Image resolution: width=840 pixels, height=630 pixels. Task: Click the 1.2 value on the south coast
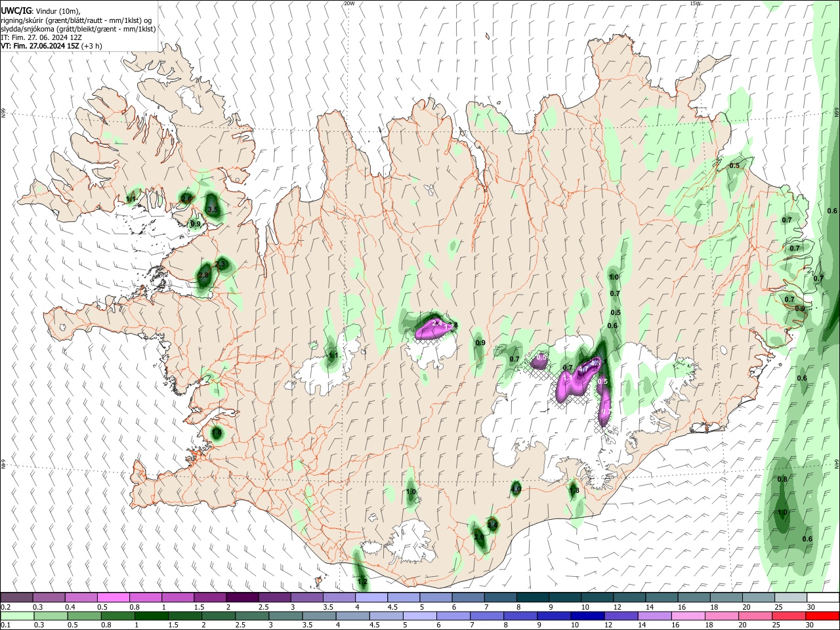tap(362, 582)
